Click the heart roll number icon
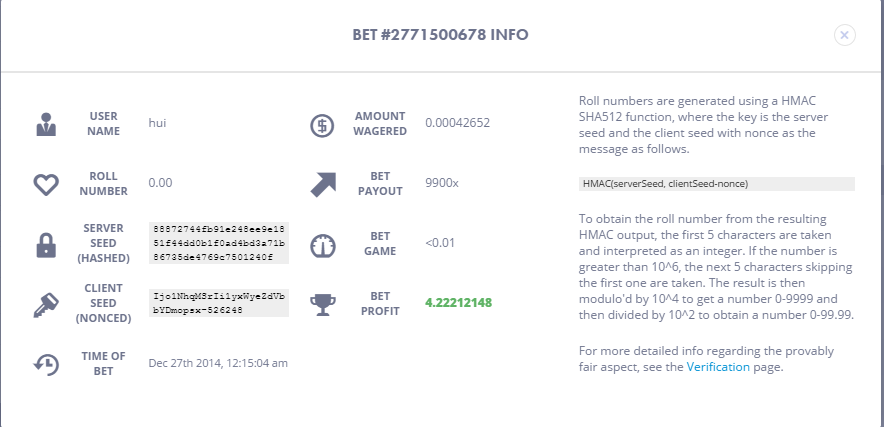This screenshot has height=427, width=884. click(x=46, y=184)
